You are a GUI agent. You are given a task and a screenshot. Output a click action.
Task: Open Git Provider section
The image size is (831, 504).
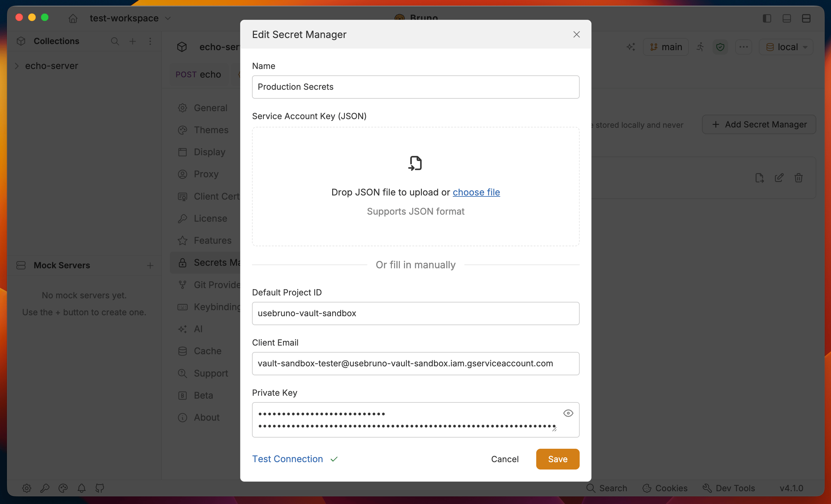click(x=209, y=285)
